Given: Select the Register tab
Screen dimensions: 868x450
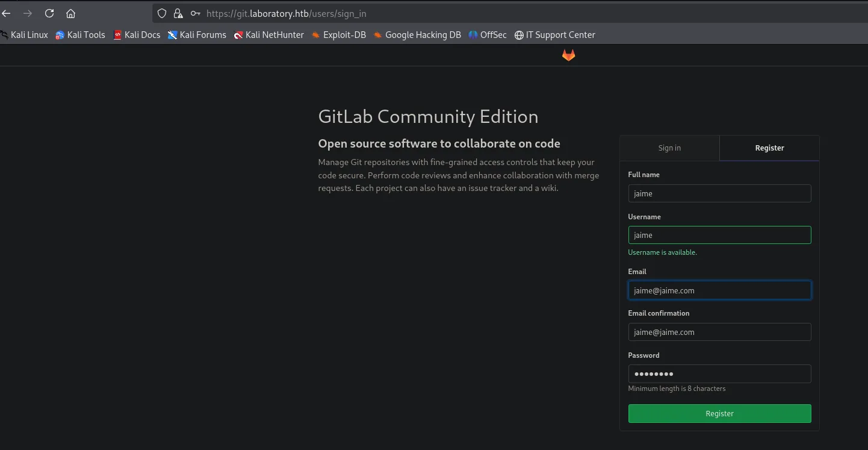Looking at the screenshot, I should [769, 148].
